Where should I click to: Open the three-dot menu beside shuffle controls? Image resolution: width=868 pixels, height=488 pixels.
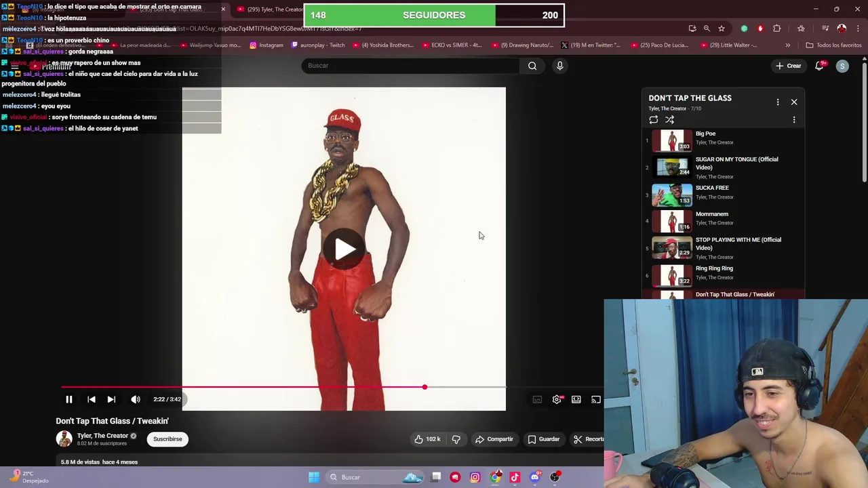click(794, 120)
